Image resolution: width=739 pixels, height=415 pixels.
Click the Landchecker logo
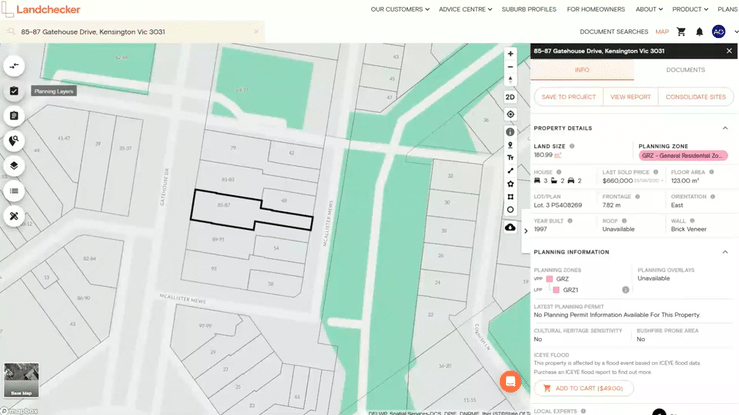[x=41, y=9]
